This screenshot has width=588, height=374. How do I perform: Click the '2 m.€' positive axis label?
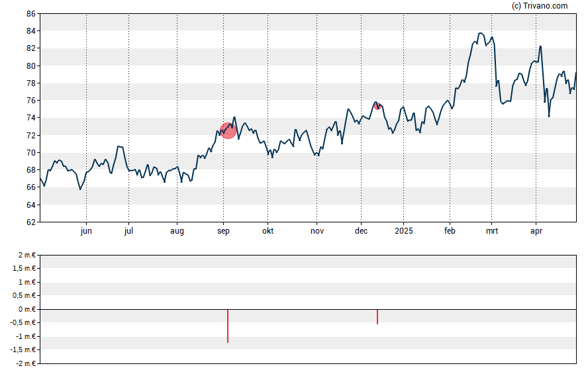point(27,256)
